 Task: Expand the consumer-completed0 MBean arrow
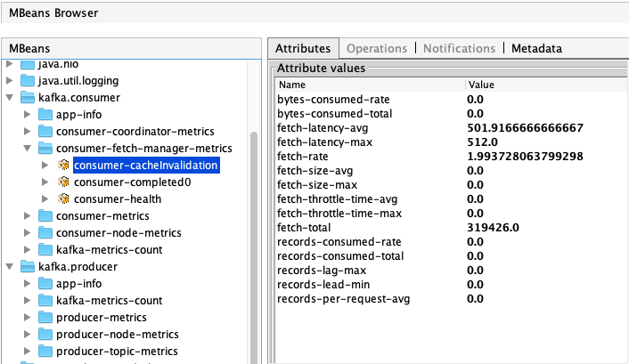[45, 182]
